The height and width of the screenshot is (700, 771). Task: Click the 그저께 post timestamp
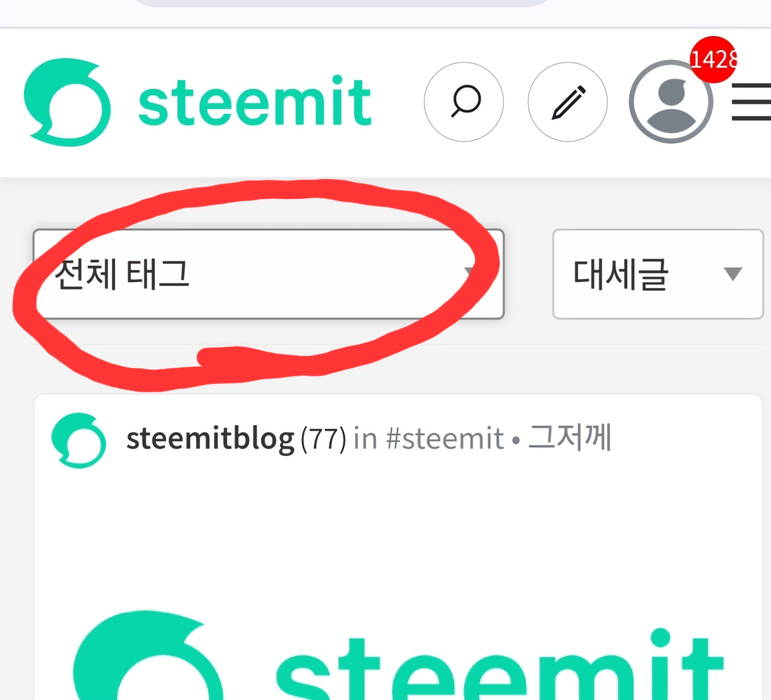(569, 437)
